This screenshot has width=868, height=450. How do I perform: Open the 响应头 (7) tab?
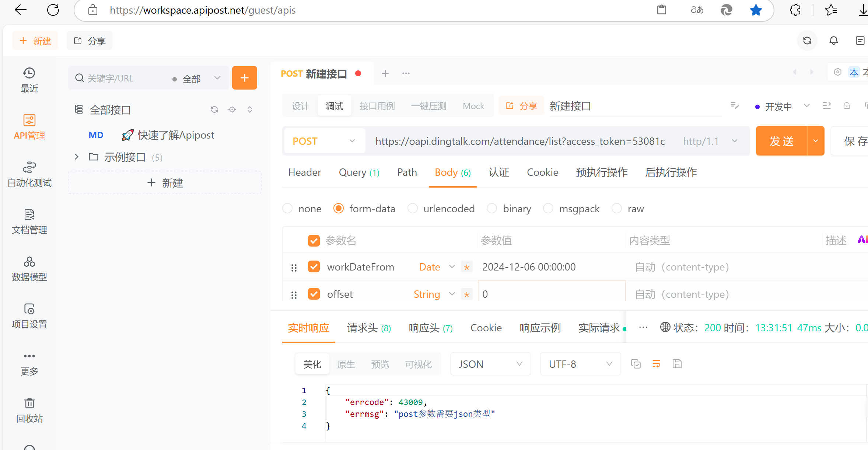point(430,328)
